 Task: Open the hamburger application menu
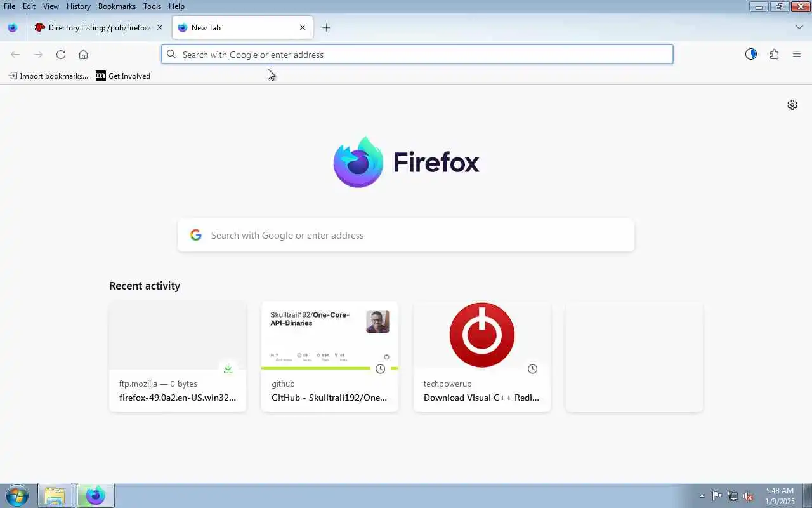click(x=797, y=54)
